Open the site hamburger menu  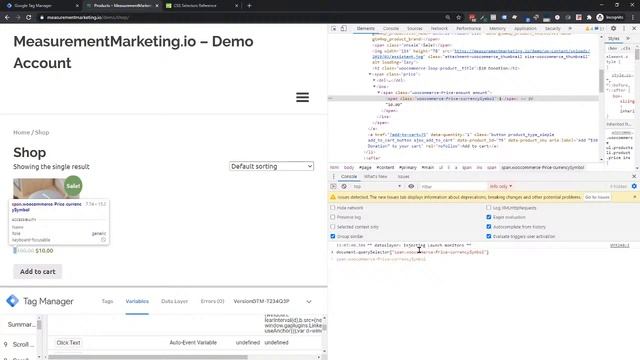pos(302,97)
